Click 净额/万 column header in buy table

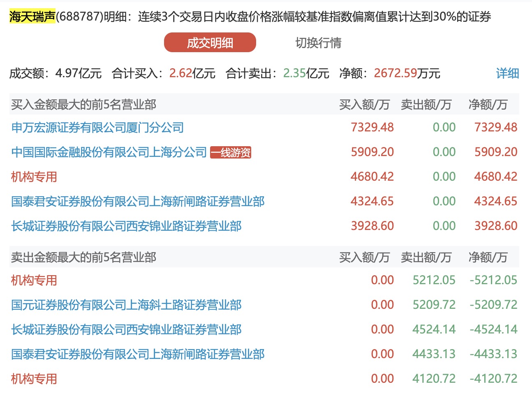pyautogui.click(x=488, y=105)
